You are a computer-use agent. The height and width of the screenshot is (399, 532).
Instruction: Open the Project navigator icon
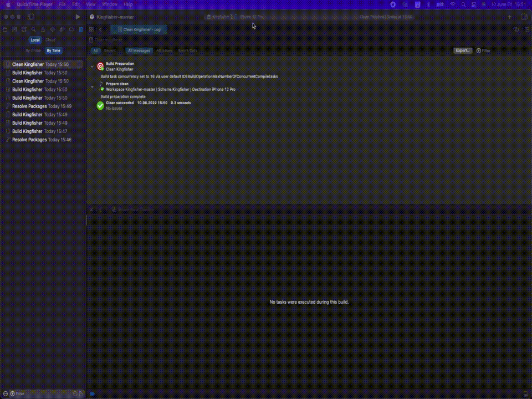[5, 29]
